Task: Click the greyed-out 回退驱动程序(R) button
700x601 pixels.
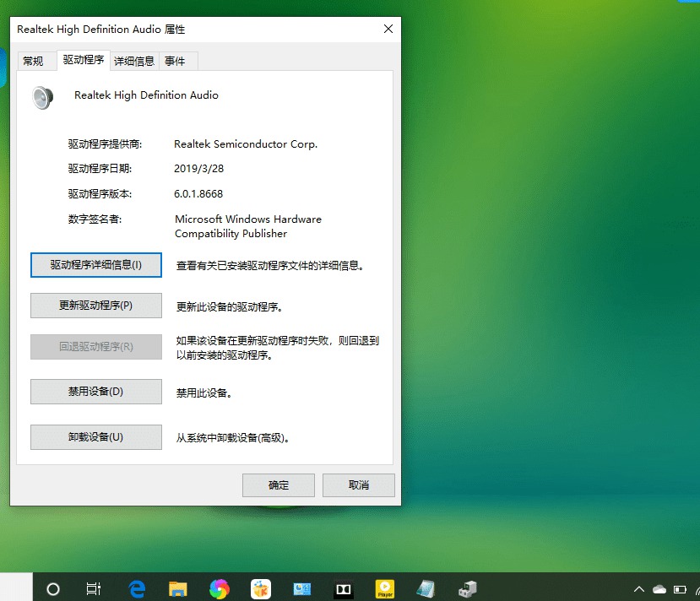Action: coord(96,347)
